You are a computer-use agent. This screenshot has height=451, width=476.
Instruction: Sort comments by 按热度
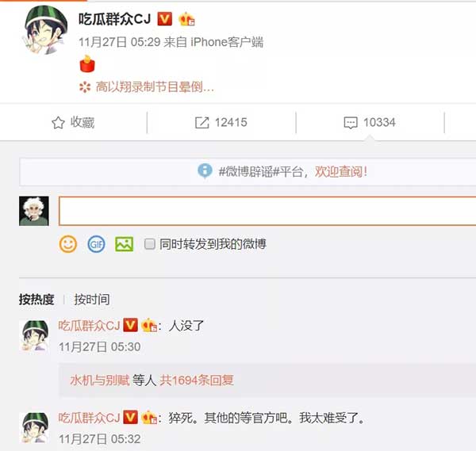click(x=36, y=300)
